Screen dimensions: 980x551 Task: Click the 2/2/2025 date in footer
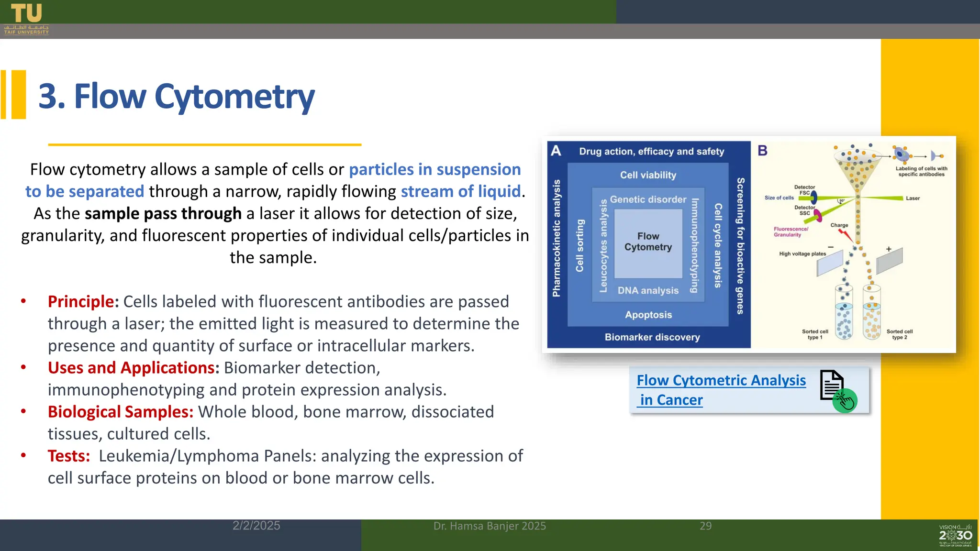click(x=256, y=526)
